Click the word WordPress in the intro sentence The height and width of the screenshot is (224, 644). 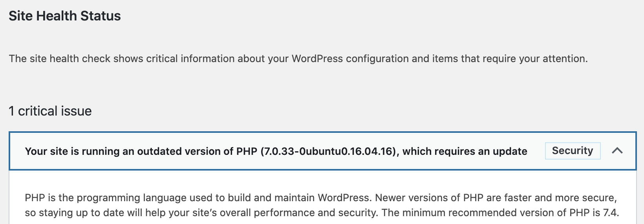click(x=317, y=59)
